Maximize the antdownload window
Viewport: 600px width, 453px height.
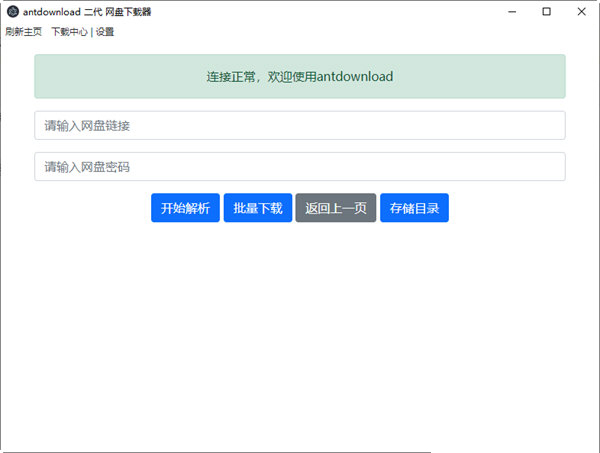point(547,12)
